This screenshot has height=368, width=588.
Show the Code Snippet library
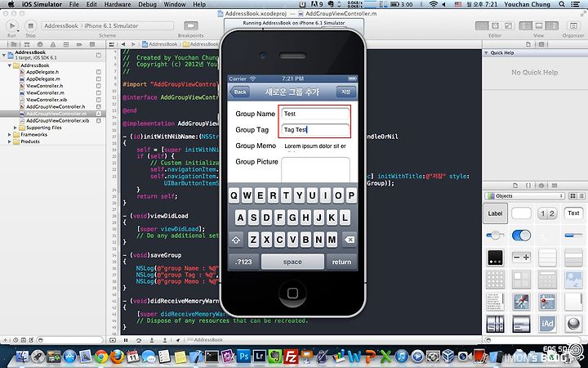(528, 186)
